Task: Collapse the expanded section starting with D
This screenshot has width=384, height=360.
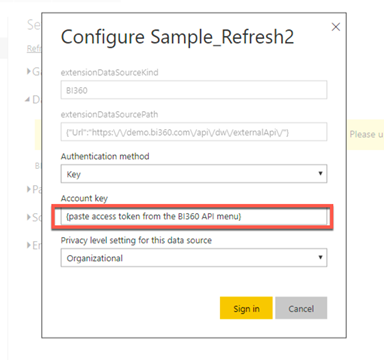Action: pyautogui.click(x=33, y=99)
